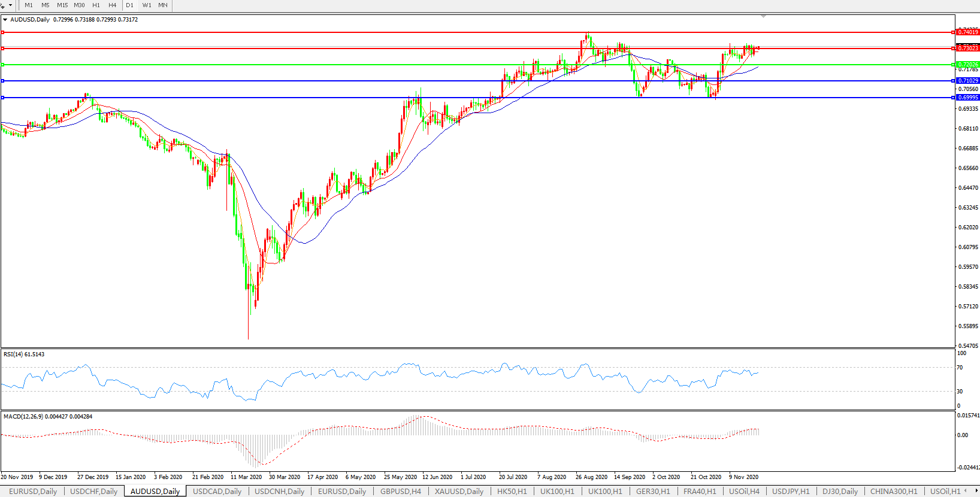Click the red 0.74019 price label

click(967, 32)
